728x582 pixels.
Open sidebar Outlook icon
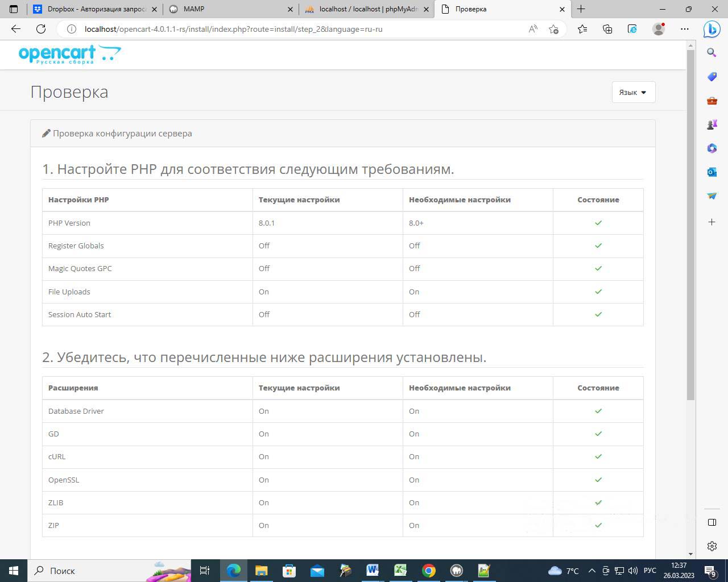(x=712, y=172)
